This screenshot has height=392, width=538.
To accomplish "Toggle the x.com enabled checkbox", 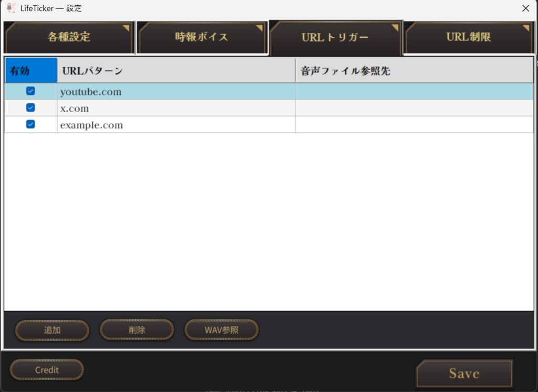I will (x=30, y=108).
